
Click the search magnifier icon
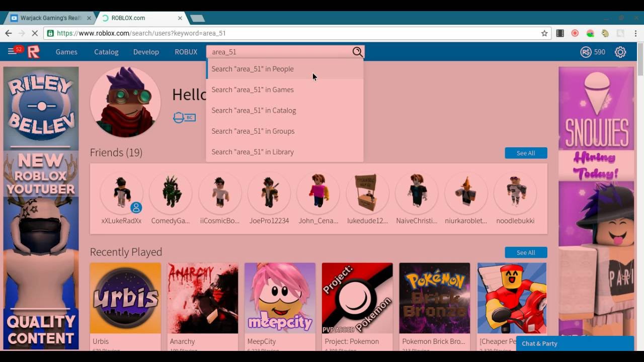[x=357, y=52]
